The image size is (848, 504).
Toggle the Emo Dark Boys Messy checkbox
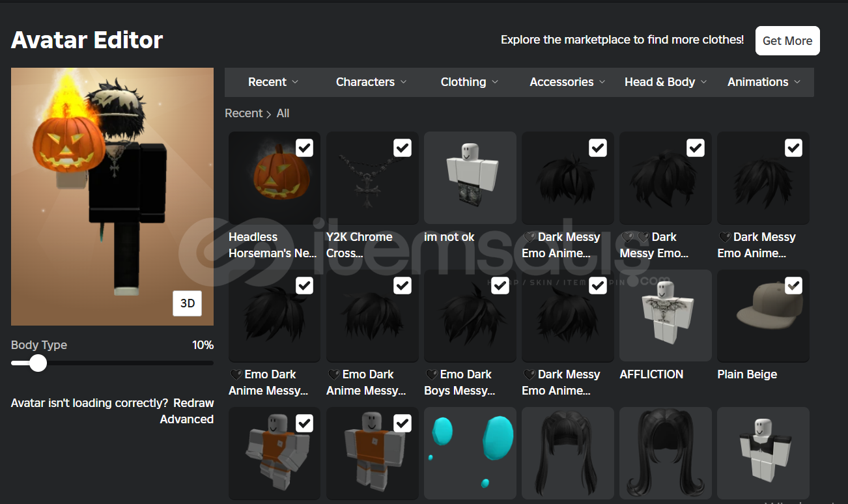click(x=500, y=285)
